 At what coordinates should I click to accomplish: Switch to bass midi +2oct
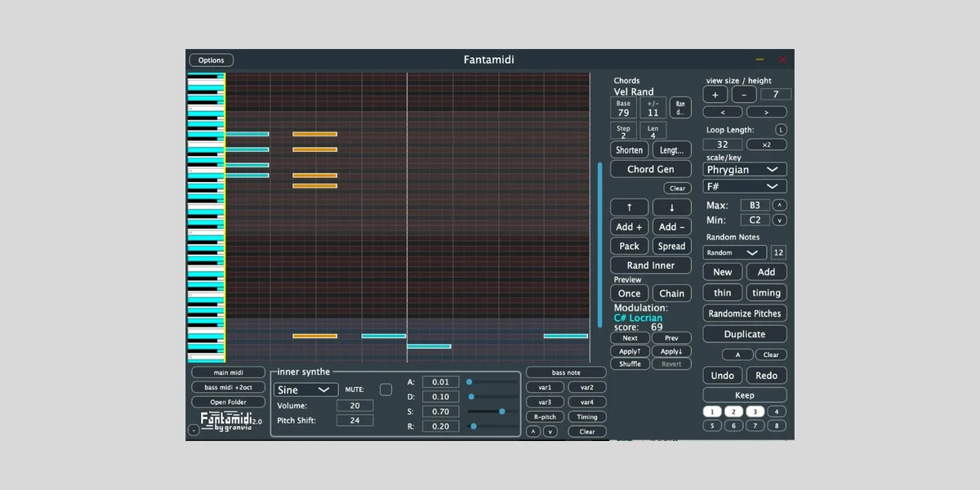coord(228,386)
